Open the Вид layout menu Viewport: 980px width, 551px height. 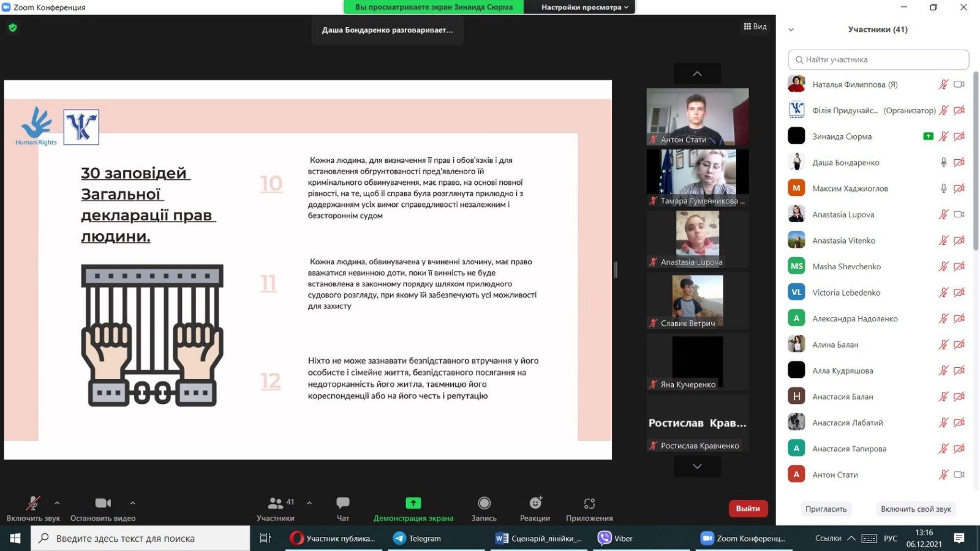(755, 26)
